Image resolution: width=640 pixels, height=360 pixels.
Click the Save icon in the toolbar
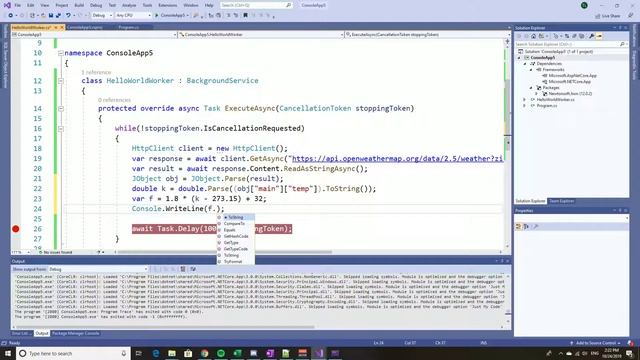click(x=51, y=16)
